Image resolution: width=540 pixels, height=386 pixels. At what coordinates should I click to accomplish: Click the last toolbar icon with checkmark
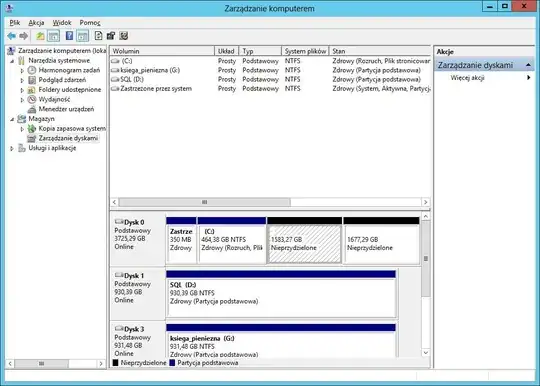pos(124,35)
